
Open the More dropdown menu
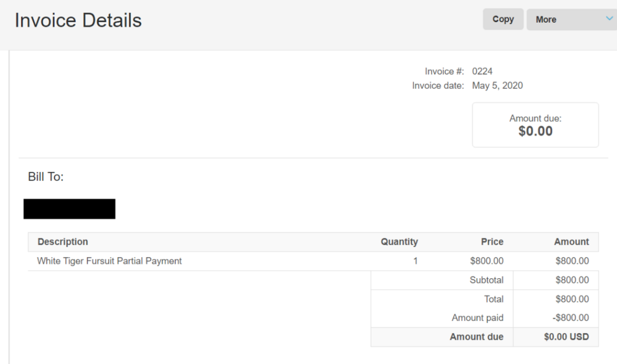point(571,19)
